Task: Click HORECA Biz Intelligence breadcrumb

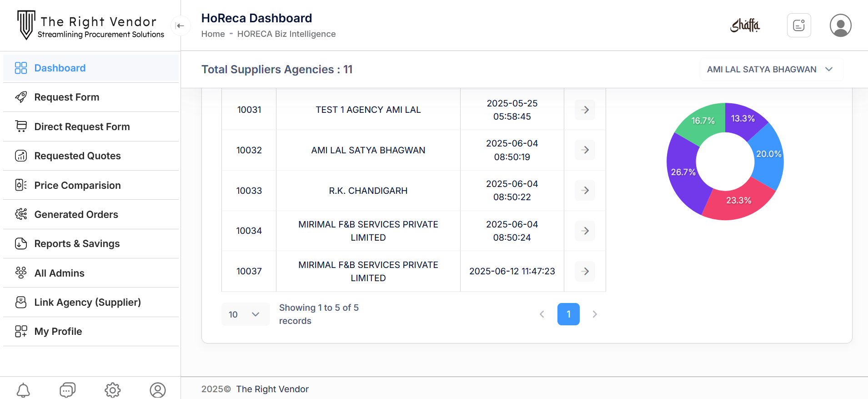Action: (286, 34)
